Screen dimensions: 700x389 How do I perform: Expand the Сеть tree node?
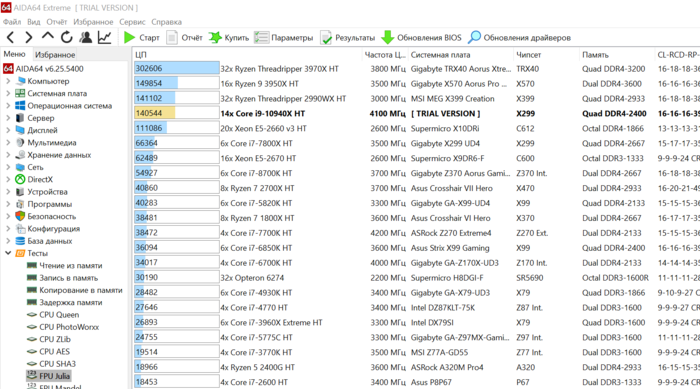pyautogui.click(x=8, y=167)
